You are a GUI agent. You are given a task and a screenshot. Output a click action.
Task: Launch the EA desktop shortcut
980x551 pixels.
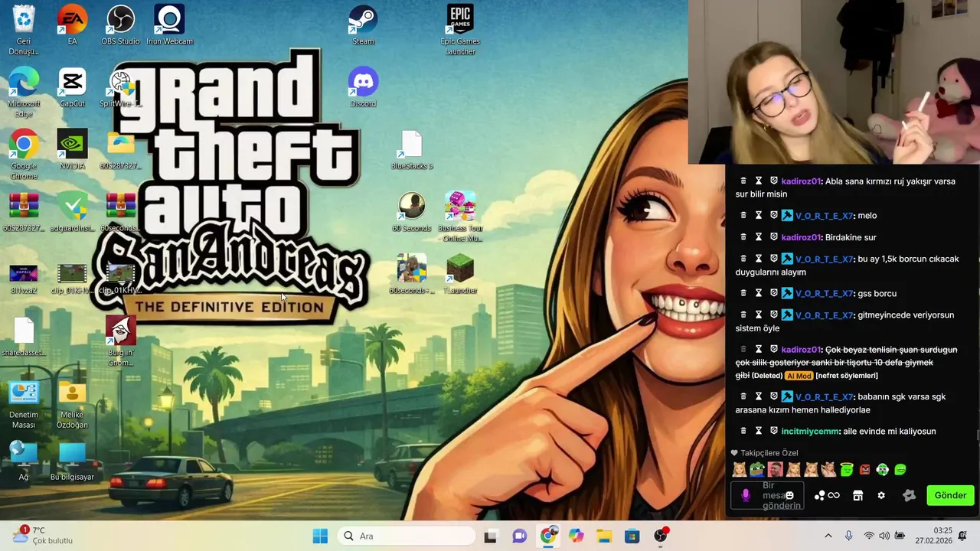[72, 24]
